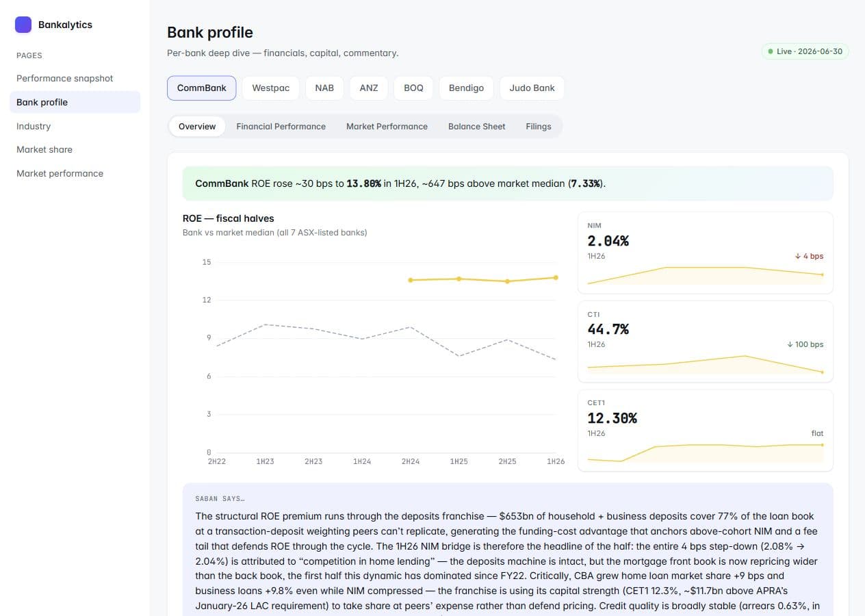Screen dimensions: 865x616
Task: Switch to the Bendigo bank profile
Action: point(466,88)
